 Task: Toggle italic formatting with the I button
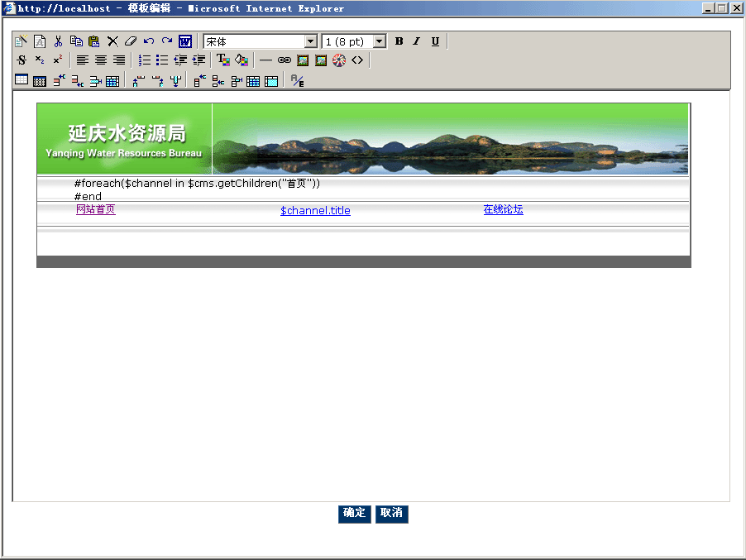416,41
